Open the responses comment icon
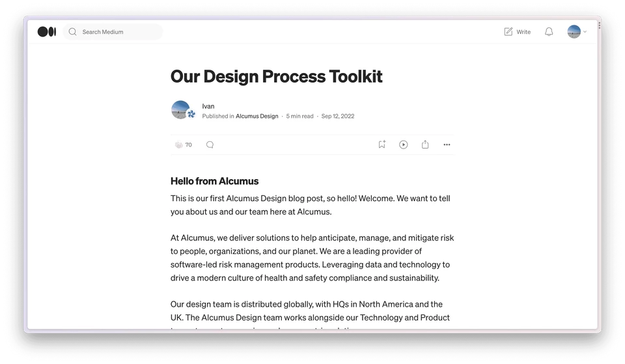 [210, 145]
